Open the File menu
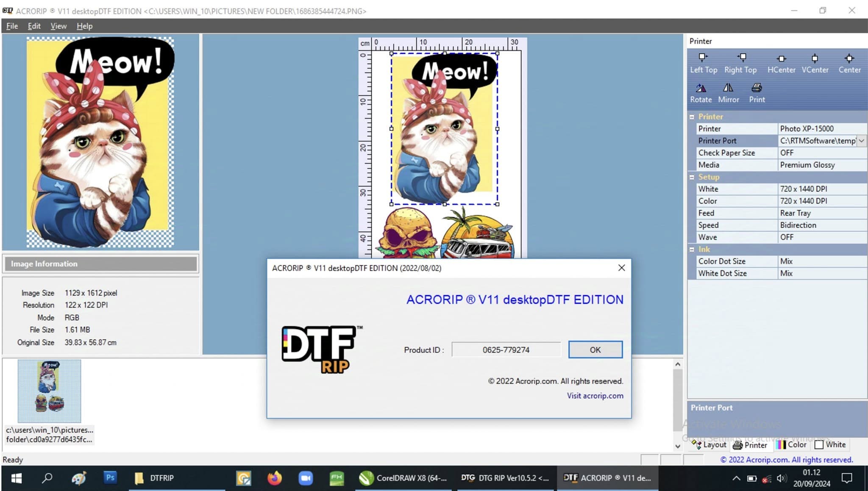Viewport: 868px width, 491px height. tap(12, 26)
